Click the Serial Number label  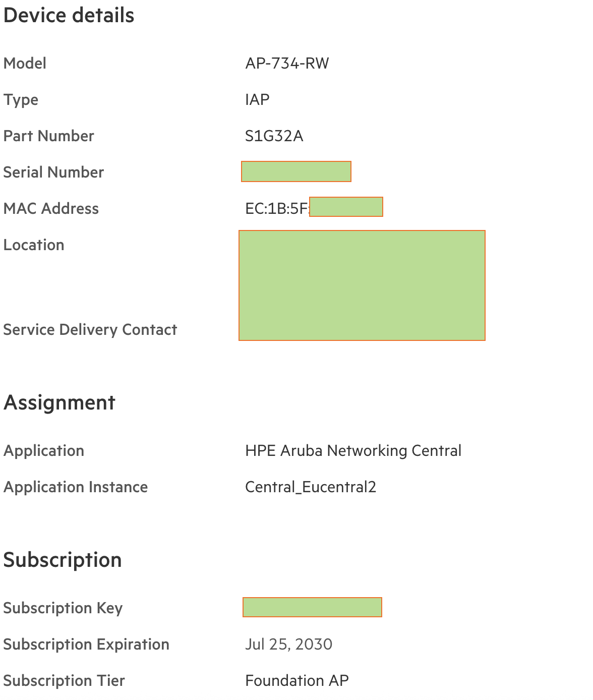pos(53,172)
